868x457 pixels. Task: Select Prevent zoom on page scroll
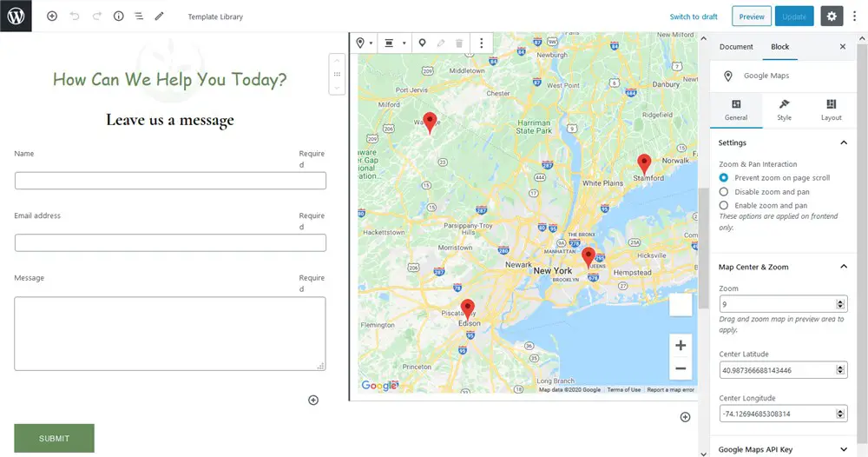pyautogui.click(x=724, y=178)
